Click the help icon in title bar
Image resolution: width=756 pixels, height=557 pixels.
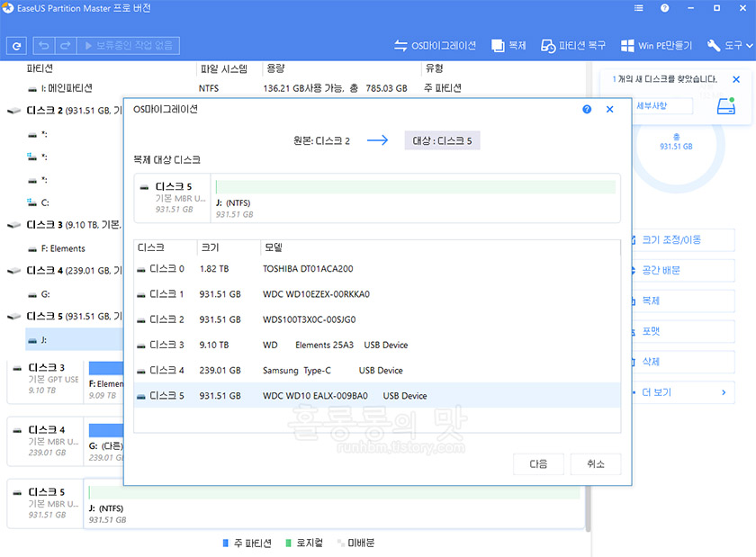pos(664,8)
